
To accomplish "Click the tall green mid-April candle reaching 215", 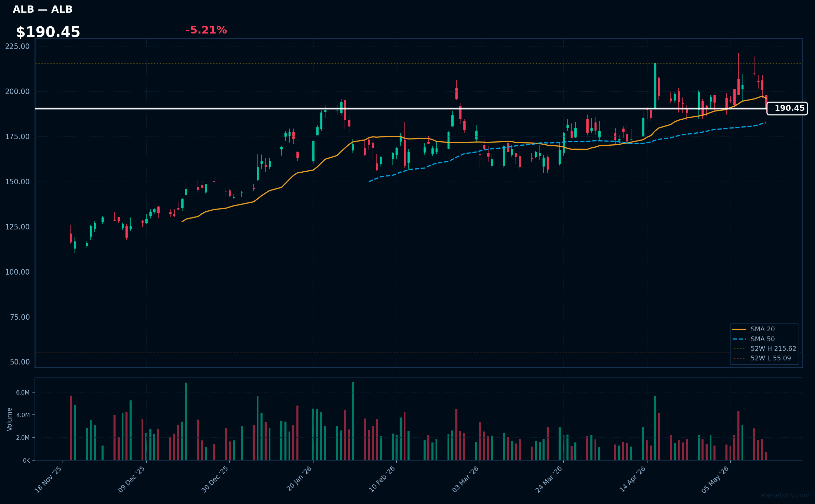I will tap(655, 85).
